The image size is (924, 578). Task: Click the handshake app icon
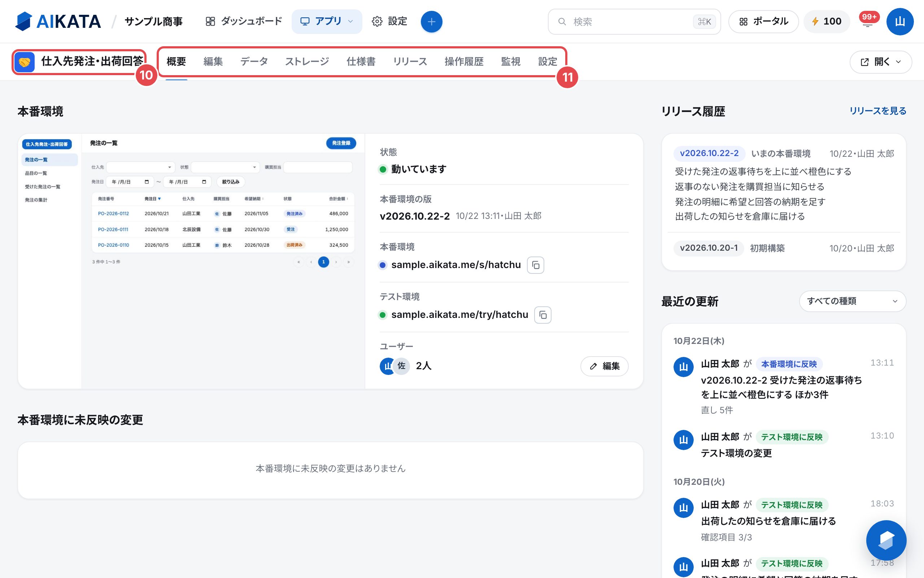point(25,62)
